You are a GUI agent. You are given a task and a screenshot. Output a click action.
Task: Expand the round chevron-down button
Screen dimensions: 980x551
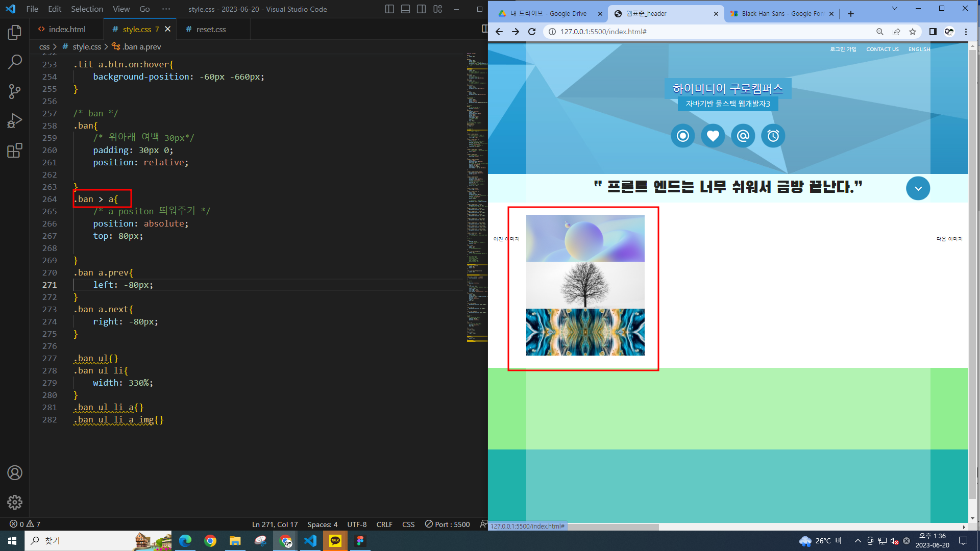pos(918,188)
